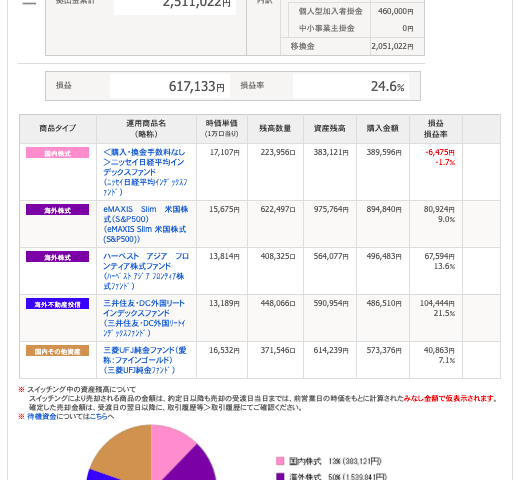The height and width of the screenshot is (480, 514).
Task: Click the 486,510円 purchase amount cell
Action: pos(384,303)
